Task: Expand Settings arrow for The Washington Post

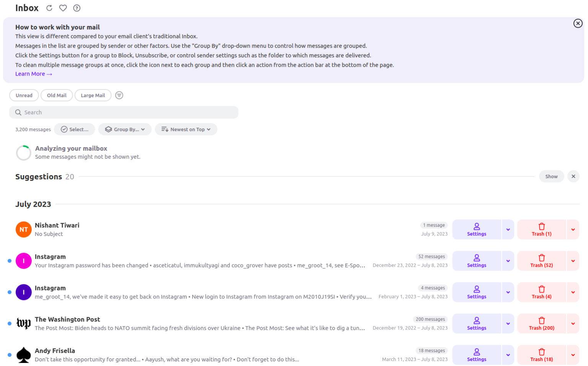Action: [508, 323]
